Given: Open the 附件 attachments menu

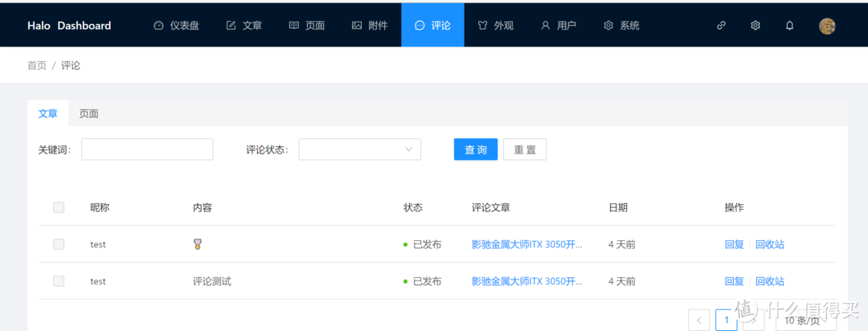Looking at the screenshot, I should click(x=370, y=26).
